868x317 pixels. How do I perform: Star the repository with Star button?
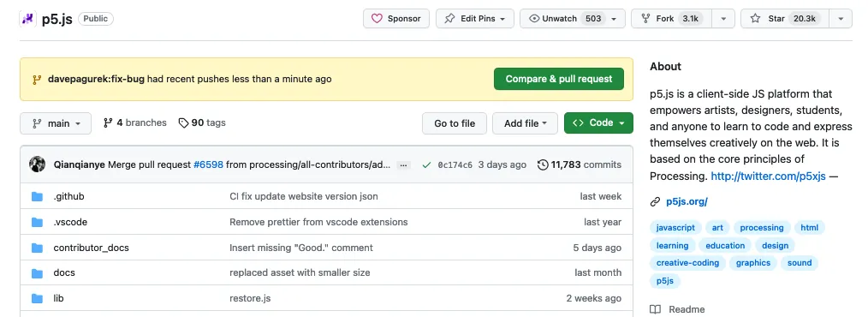point(784,18)
